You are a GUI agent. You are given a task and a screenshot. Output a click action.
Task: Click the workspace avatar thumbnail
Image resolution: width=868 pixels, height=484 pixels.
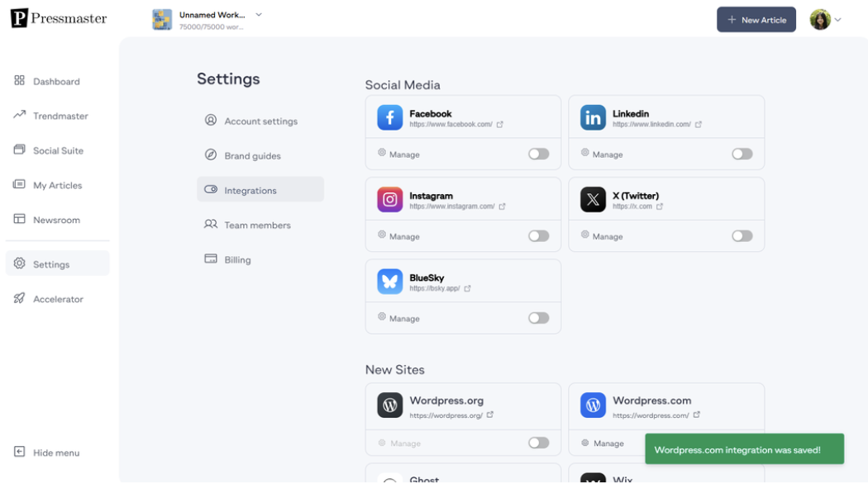tap(162, 20)
